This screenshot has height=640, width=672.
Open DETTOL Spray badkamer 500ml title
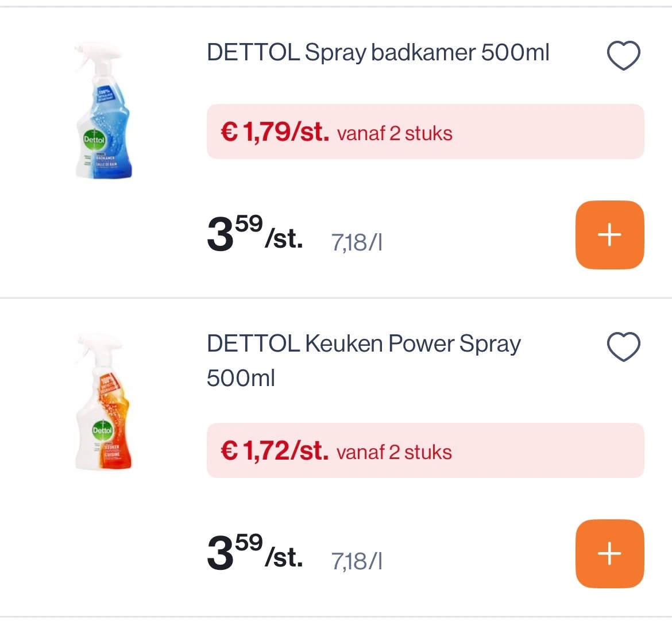click(x=377, y=53)
